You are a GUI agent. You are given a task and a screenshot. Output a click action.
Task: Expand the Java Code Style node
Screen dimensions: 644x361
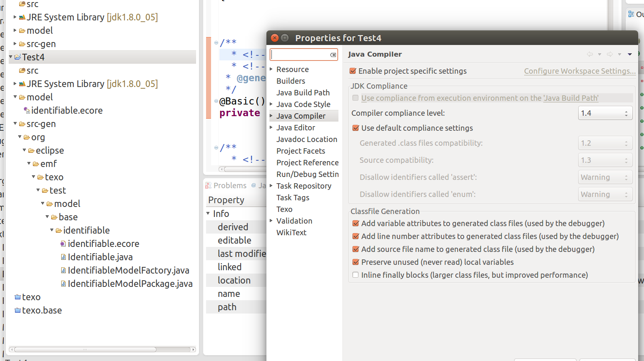(271, 104)
